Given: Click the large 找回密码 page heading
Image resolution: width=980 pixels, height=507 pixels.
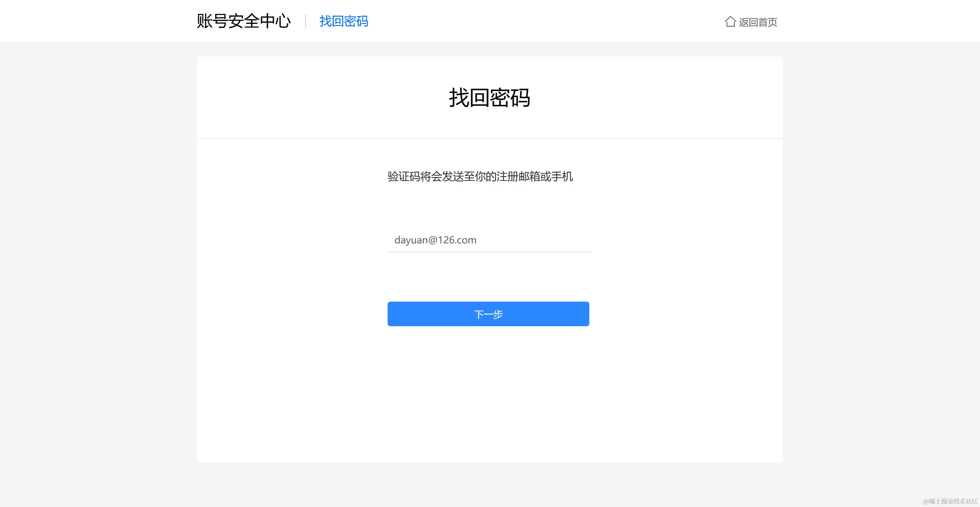Looking at the screenshot, I should (x=489, y=97).
